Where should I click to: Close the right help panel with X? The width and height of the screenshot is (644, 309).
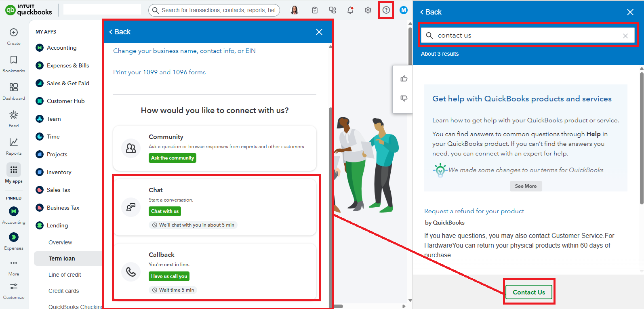[630, 12]
